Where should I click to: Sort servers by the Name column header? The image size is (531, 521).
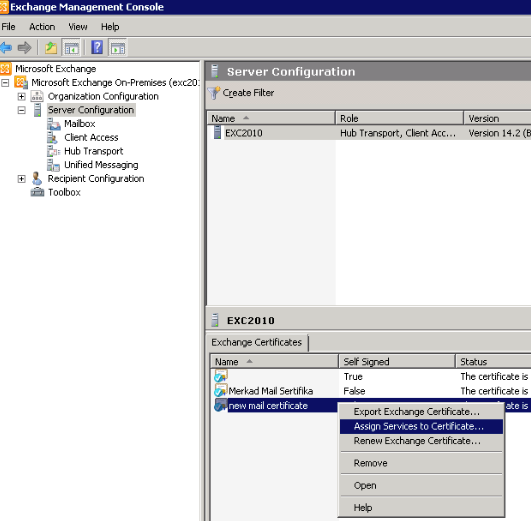click(x=271, y=119)
